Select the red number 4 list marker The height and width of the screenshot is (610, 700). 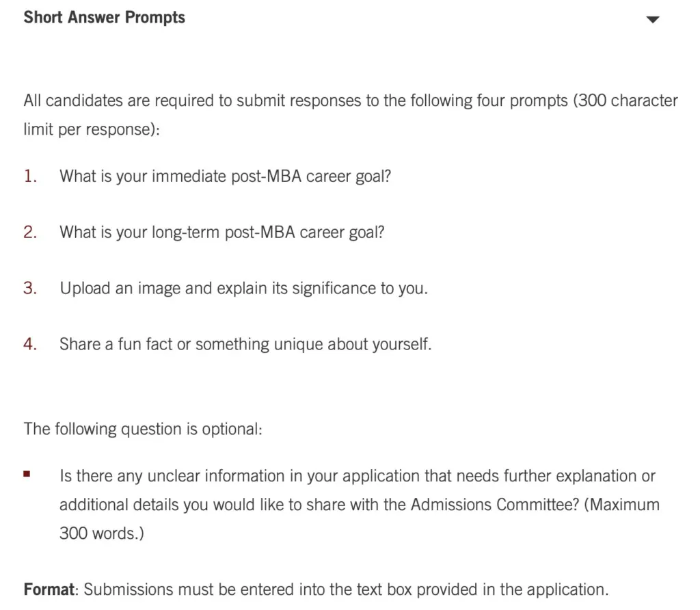pos(30,344)
